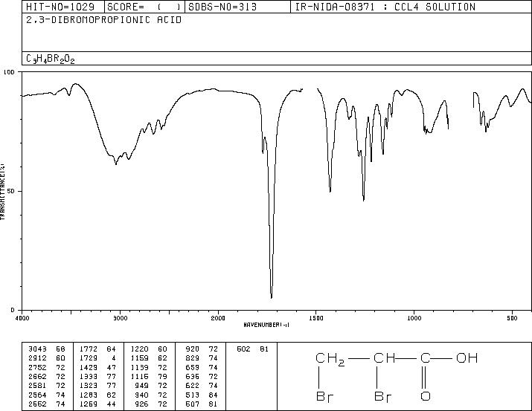This screenshot has height=411, width=532.
Task: Click the strongest carbonyl absorption peak near 1729
Action: point(272,297)
